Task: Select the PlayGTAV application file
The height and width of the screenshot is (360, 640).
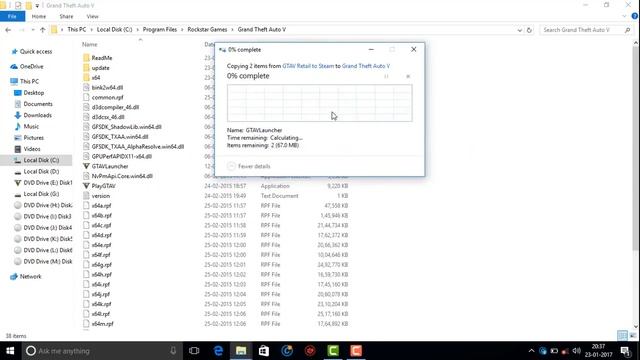Action: [x=103, y=186]
